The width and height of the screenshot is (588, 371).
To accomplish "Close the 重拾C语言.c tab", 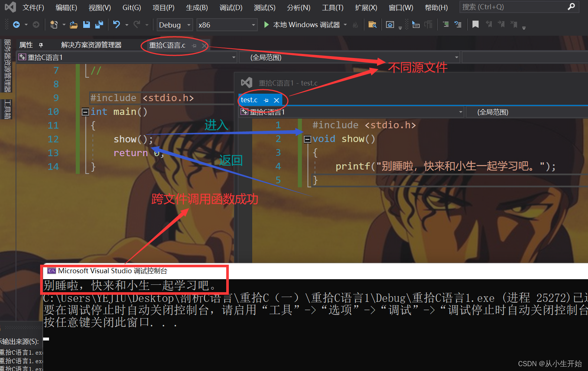I will (204, 46).
